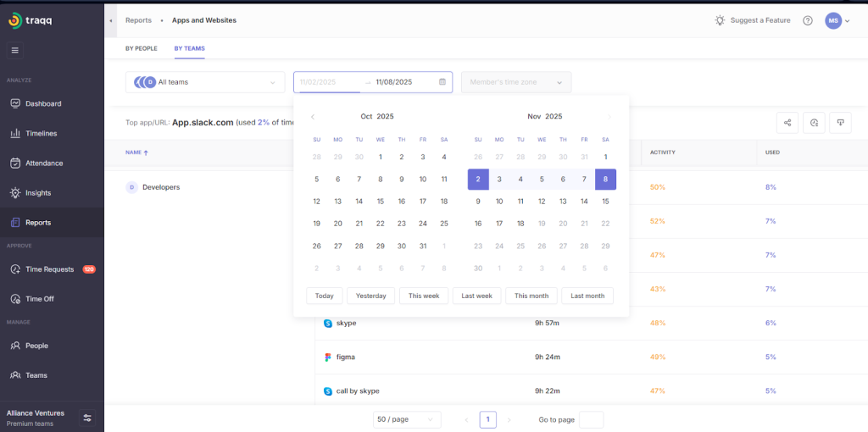Open the MS user account menu

click(x=837, y=20)
